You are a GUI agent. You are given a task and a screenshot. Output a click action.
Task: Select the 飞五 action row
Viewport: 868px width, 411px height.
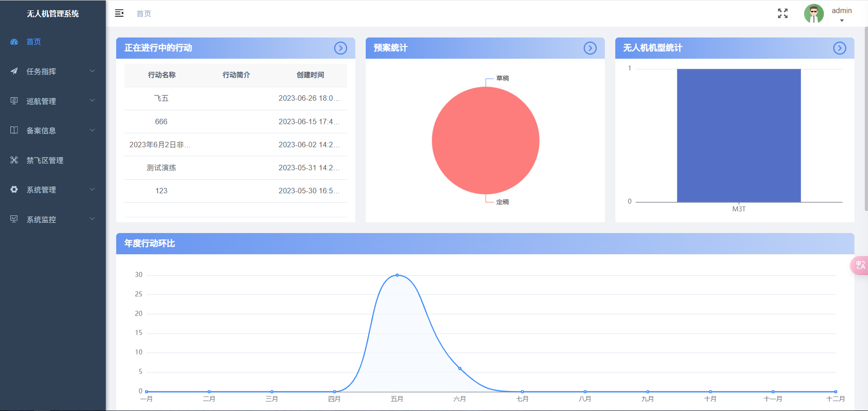point(236,98)
